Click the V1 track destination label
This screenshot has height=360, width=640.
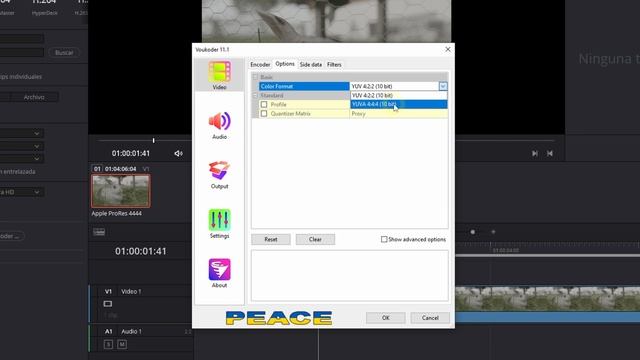coord(108,291)
